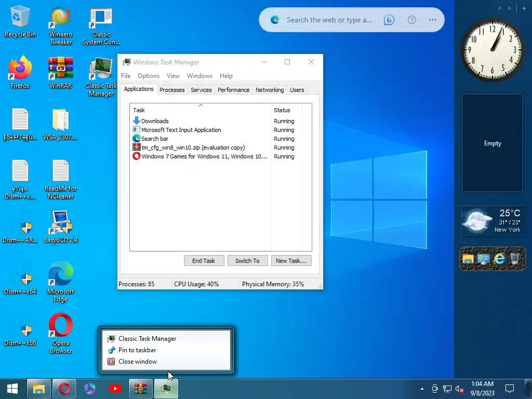Choose Classic Task Manager in jump list
Screen dimensions: 532x399
(x=166, y=339)
